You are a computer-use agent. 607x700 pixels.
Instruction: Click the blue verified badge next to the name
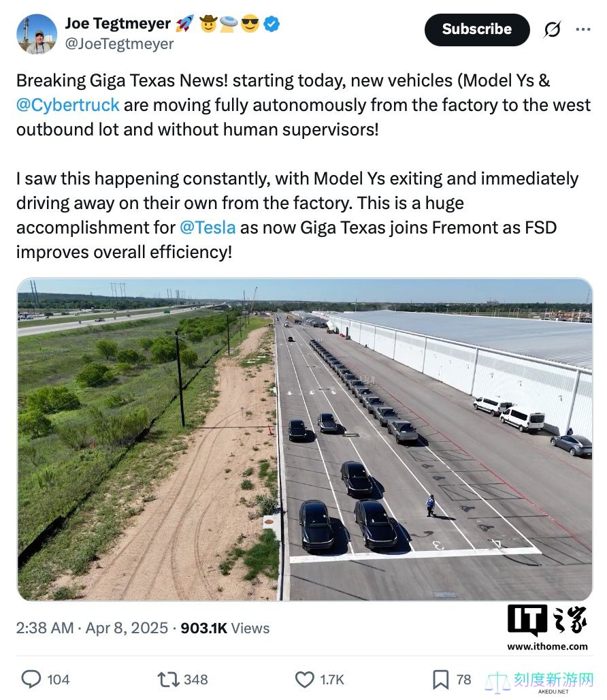point(272,23)
